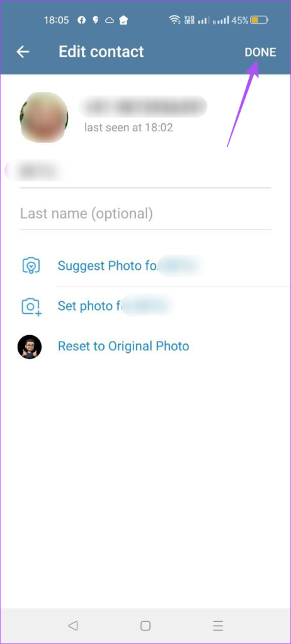The height and width of the screenshot is (644, 291).
Task: Tap the Android back navigation triangle
Action: click(x=73, y=626)
